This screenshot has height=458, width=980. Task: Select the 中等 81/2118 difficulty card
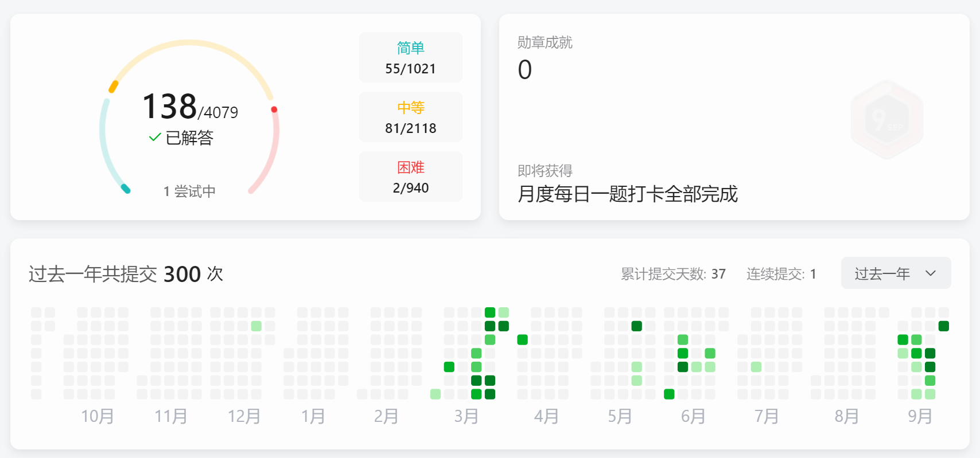410,118
